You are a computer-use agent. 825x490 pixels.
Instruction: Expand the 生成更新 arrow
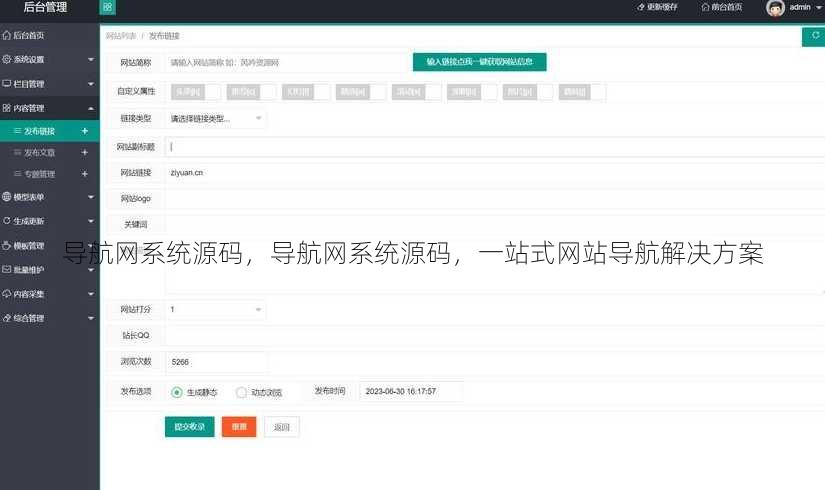90,221
